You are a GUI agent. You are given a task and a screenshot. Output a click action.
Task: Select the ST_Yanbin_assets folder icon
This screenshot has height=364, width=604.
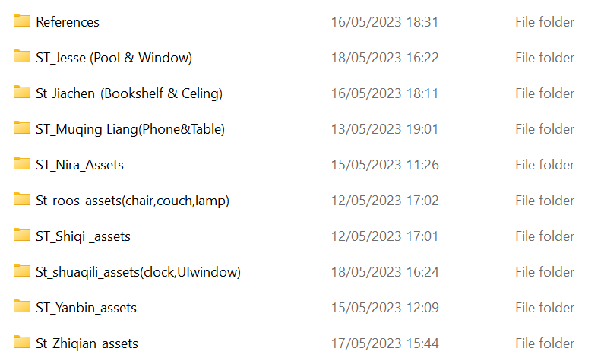[22, 306]
